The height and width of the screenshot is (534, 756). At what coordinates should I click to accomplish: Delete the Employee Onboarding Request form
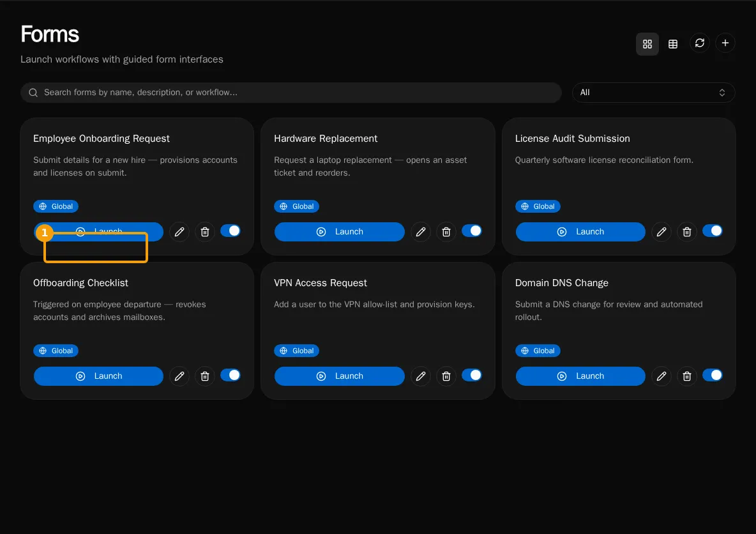(204, 231)
